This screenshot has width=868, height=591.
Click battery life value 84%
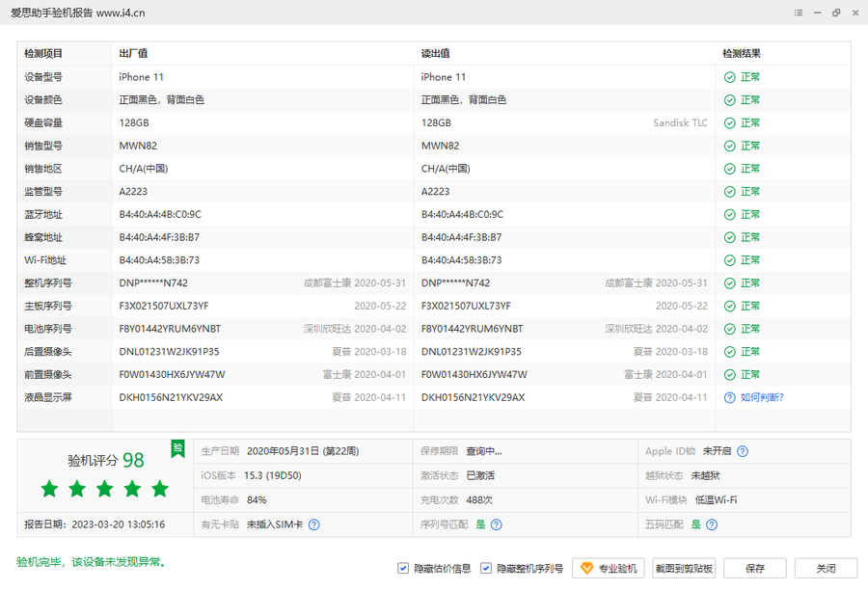pos(257,500)
